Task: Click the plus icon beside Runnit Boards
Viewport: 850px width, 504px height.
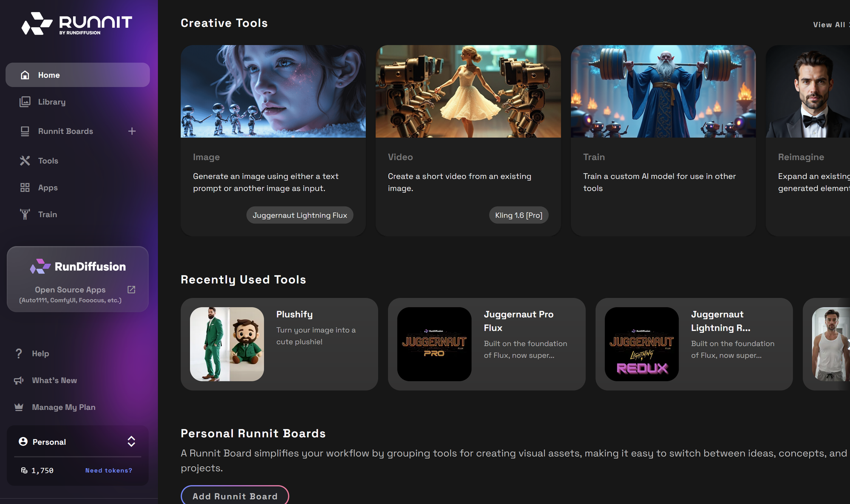Action: 132,131
